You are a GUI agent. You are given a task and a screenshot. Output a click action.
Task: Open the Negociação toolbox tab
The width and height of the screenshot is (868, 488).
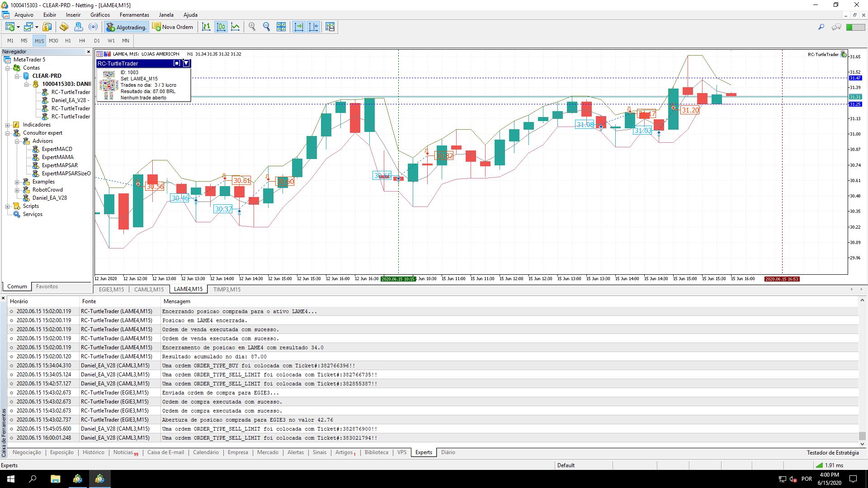pyautogui.click(x=27, y=452)
